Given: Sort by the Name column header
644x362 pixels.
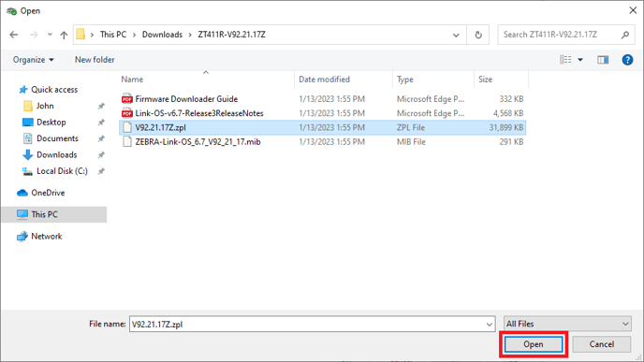Looking at the screenshot, I should pos(132,80).
